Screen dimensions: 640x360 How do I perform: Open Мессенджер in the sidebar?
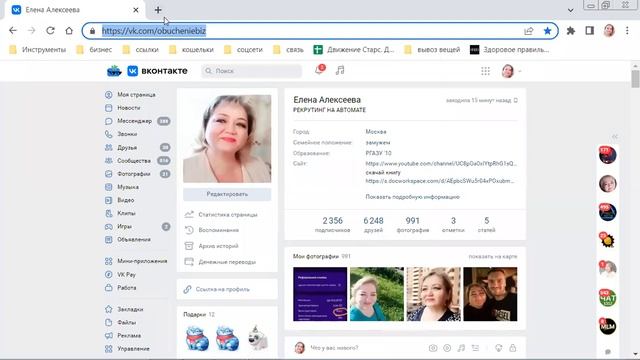click(x=134, y=121)
